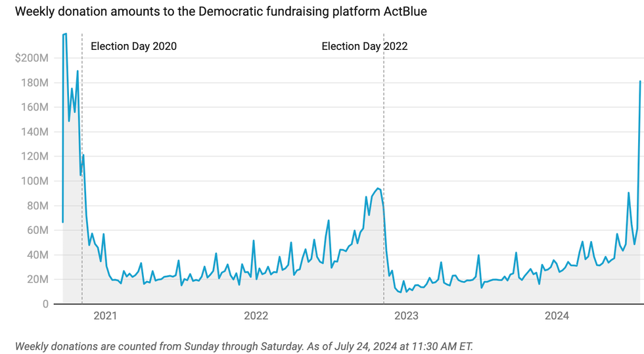Click the dashed Election Day 2020 vertical line
Viewport: 644px width, 354px height.
tap(81, 197)
